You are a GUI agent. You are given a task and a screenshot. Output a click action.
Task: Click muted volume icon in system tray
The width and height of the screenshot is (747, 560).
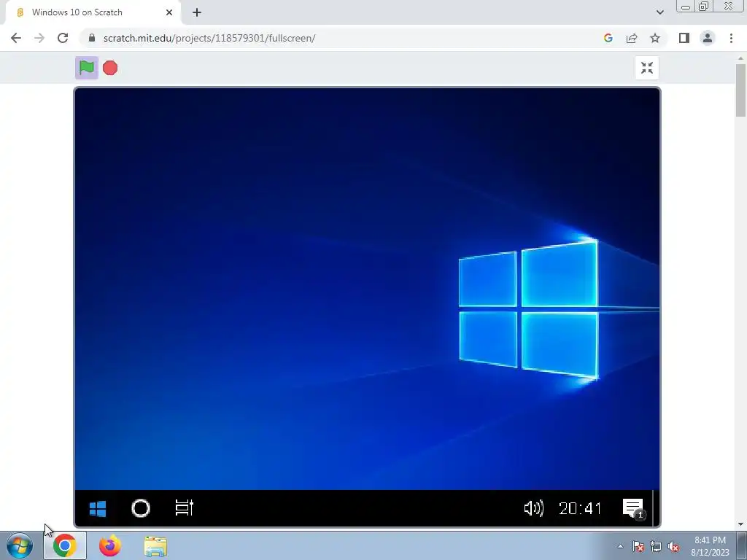673,547
